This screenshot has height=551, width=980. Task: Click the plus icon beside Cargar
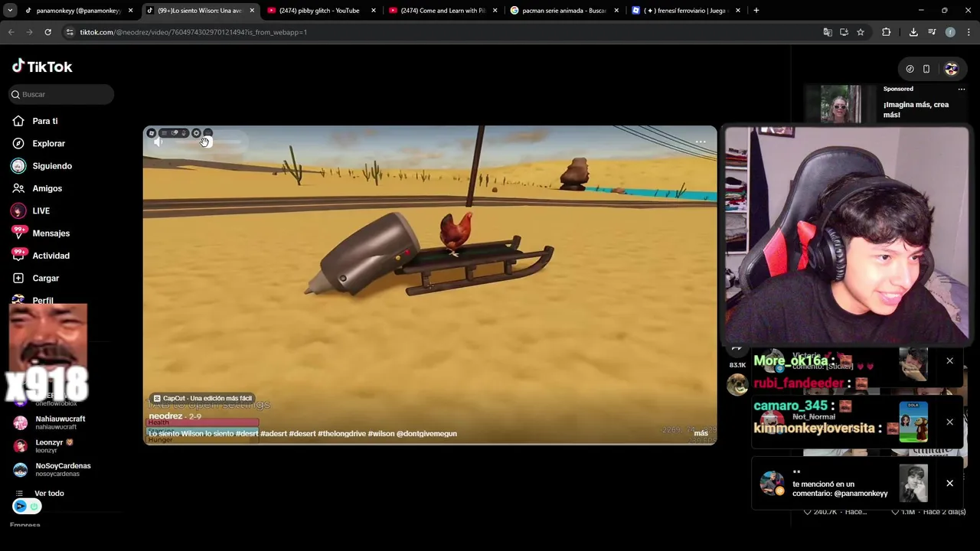click(x=18, y=278)
